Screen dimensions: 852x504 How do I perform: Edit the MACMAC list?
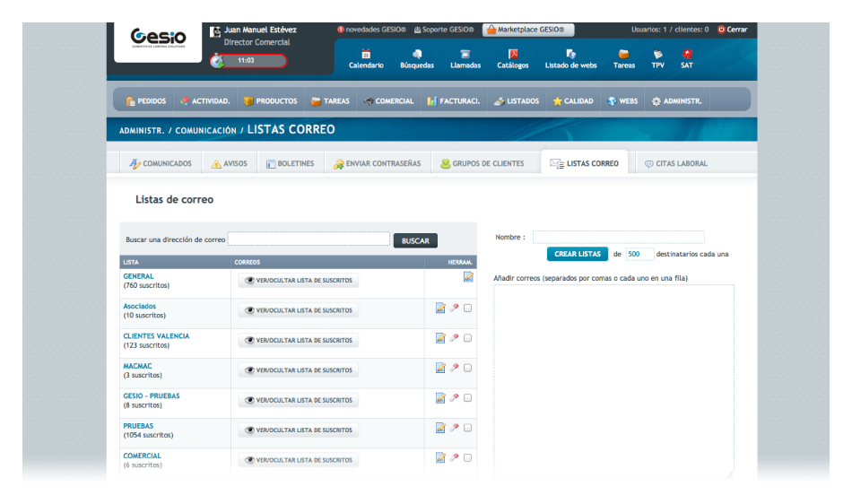(x=440, y=368)
